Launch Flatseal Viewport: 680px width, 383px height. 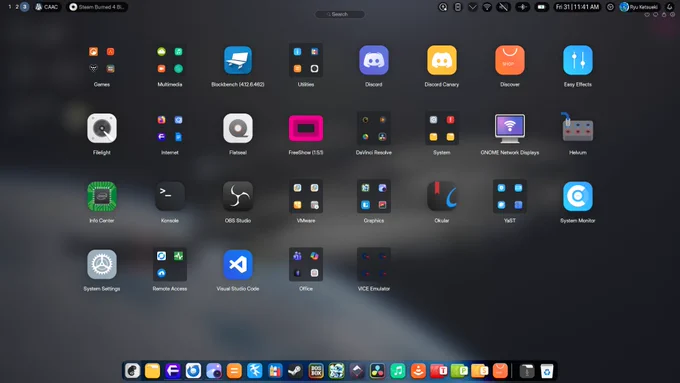click(x=238, y=128)
